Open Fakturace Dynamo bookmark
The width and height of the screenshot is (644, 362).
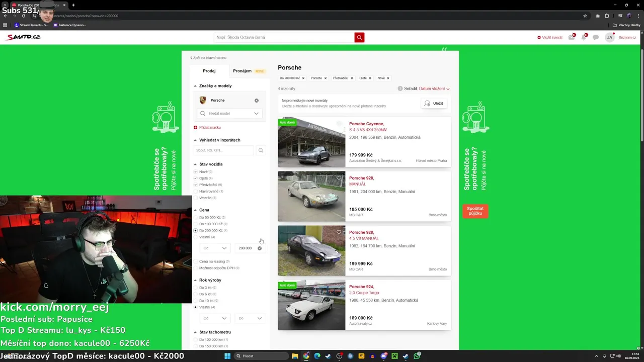pos(70,25)
